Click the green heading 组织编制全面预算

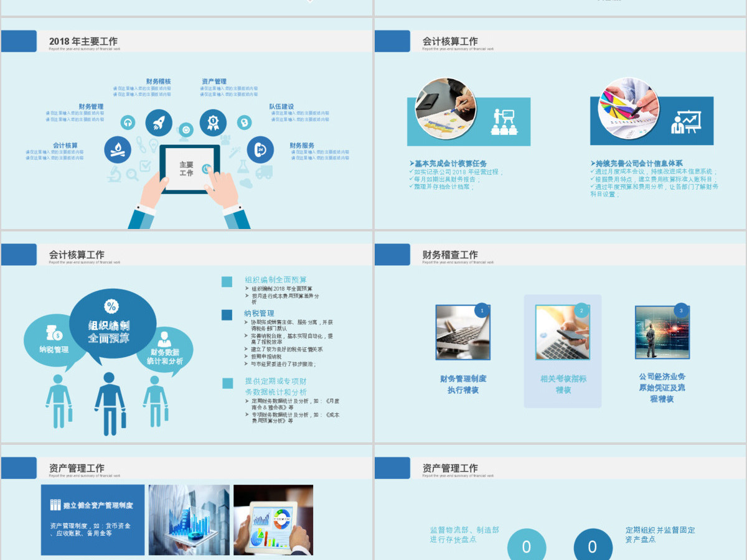pos(276,280)
